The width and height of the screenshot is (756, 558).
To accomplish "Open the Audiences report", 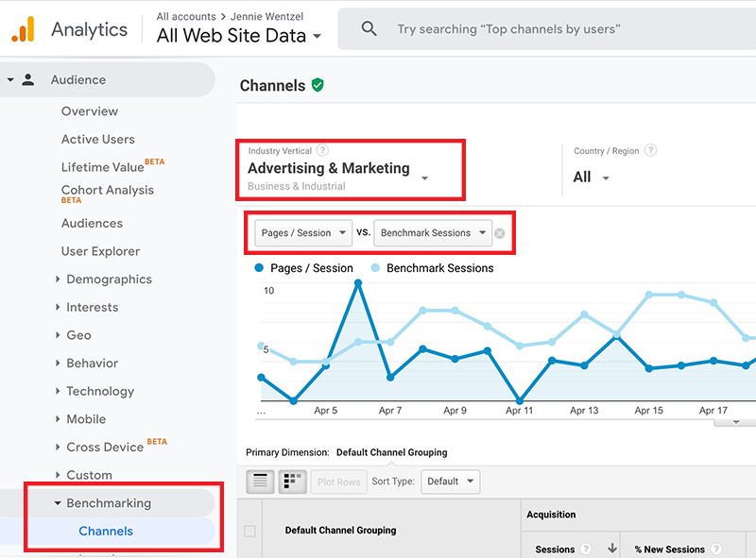I will [x=92, y=224].
